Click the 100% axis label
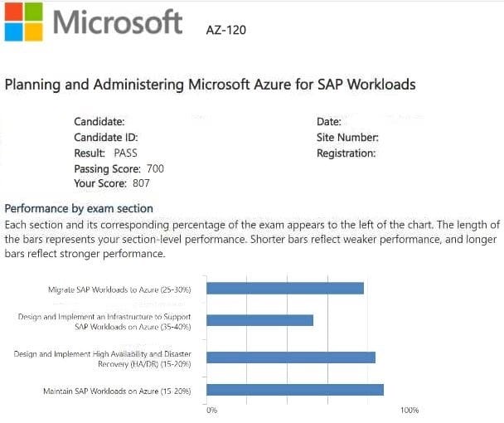Image resolution: width=504 pixels, height=423 pixels. point(409,411)
